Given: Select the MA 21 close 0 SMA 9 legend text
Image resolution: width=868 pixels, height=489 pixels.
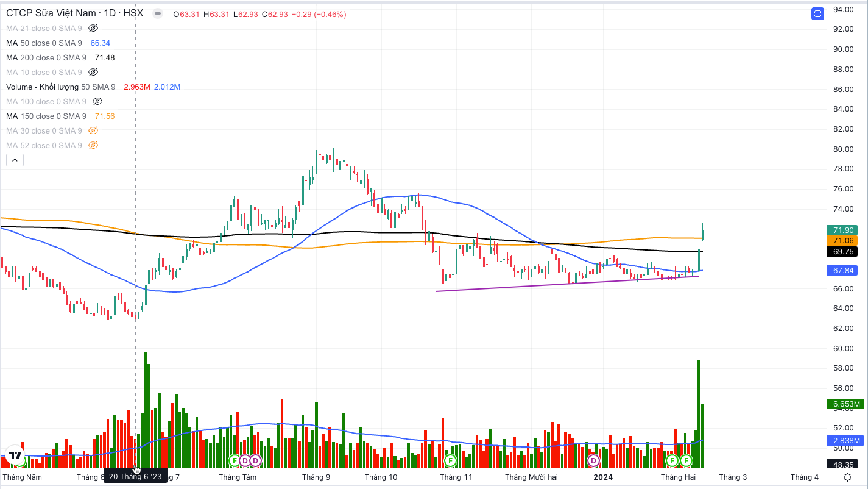Looking at the screenshot, I should click(x=44, y=28).
